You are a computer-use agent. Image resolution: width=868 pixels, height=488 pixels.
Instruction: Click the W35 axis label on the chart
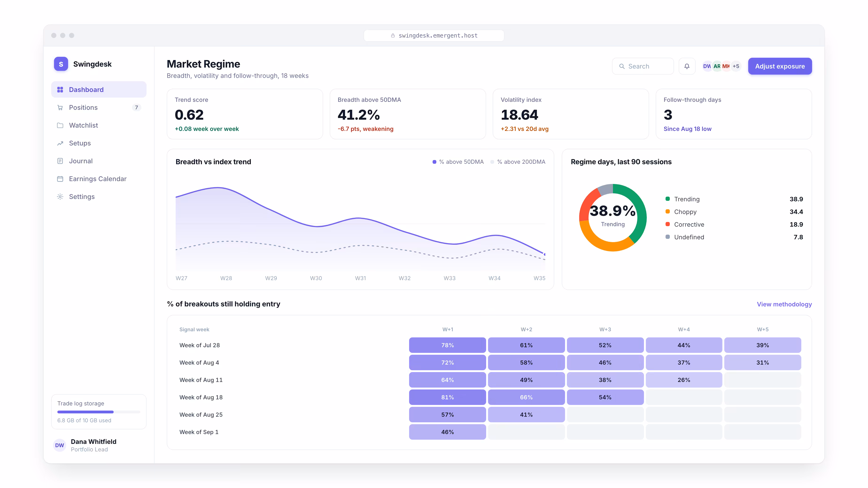[x=539, y=278]
